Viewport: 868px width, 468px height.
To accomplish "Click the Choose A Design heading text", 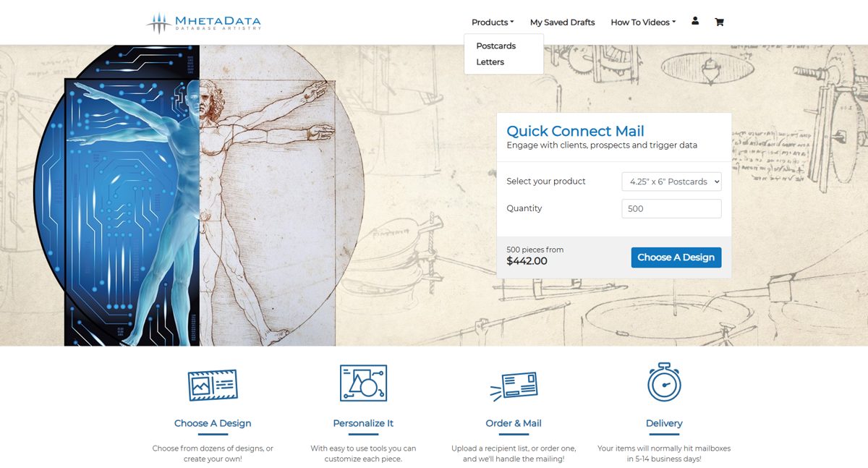I will pos(213,423).
